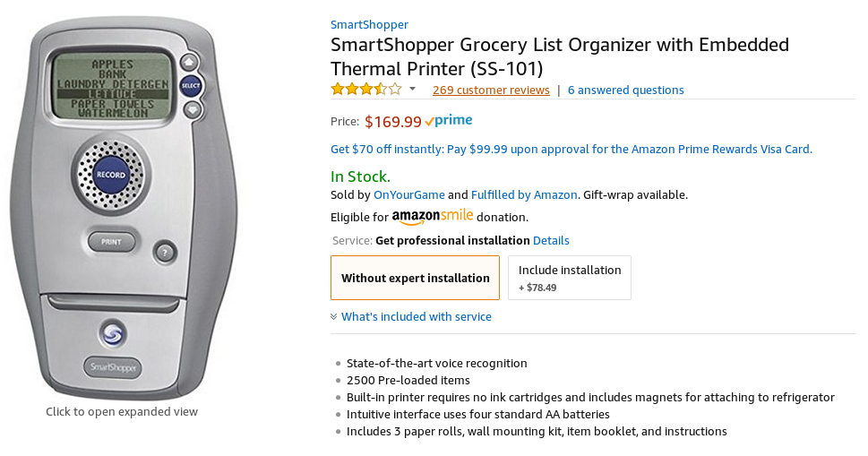Open 269 customer reviews link
This screenshot has height=456, width=868.
coord(491,90)
